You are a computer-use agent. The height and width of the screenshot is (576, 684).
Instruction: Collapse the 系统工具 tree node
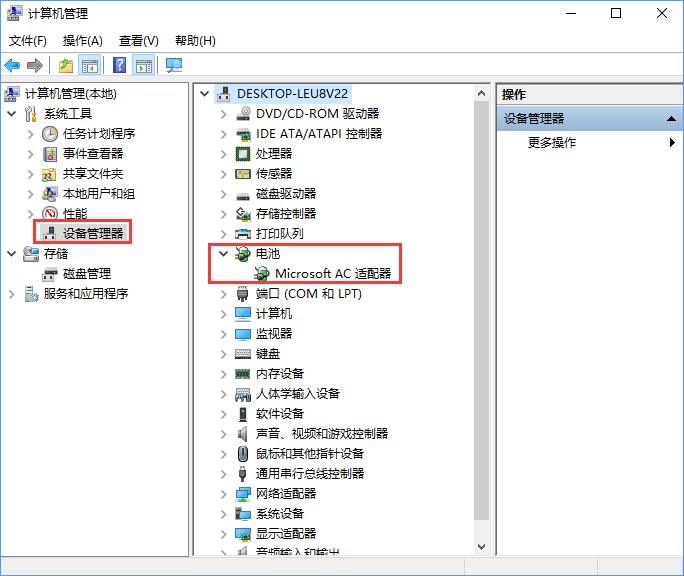tap(12, 114)
